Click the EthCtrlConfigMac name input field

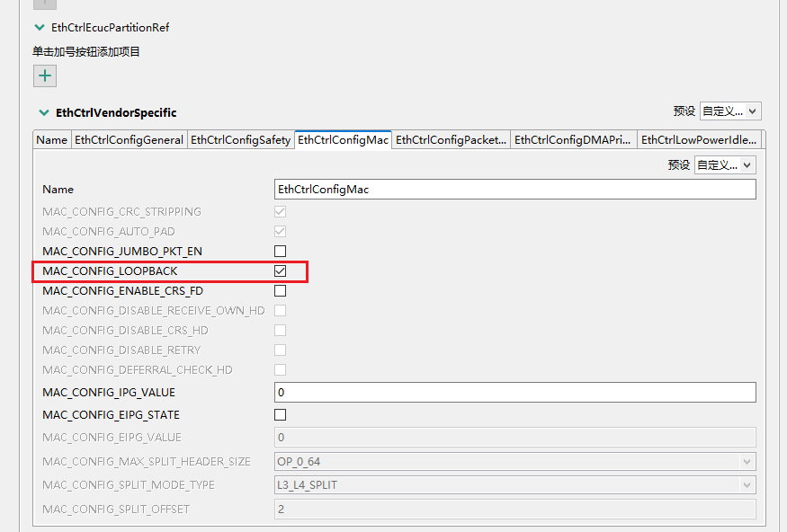coord(514,189)
